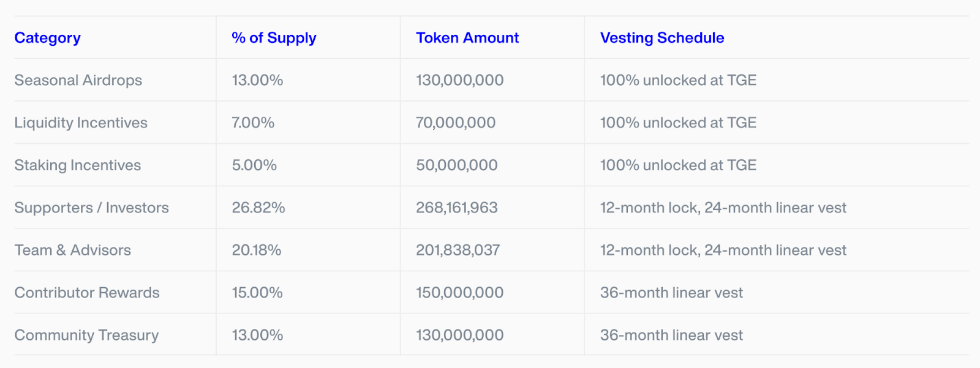The height and width of the screenshot is (368, 980).
Task: Click the Category column header
Action: [47, 38]
